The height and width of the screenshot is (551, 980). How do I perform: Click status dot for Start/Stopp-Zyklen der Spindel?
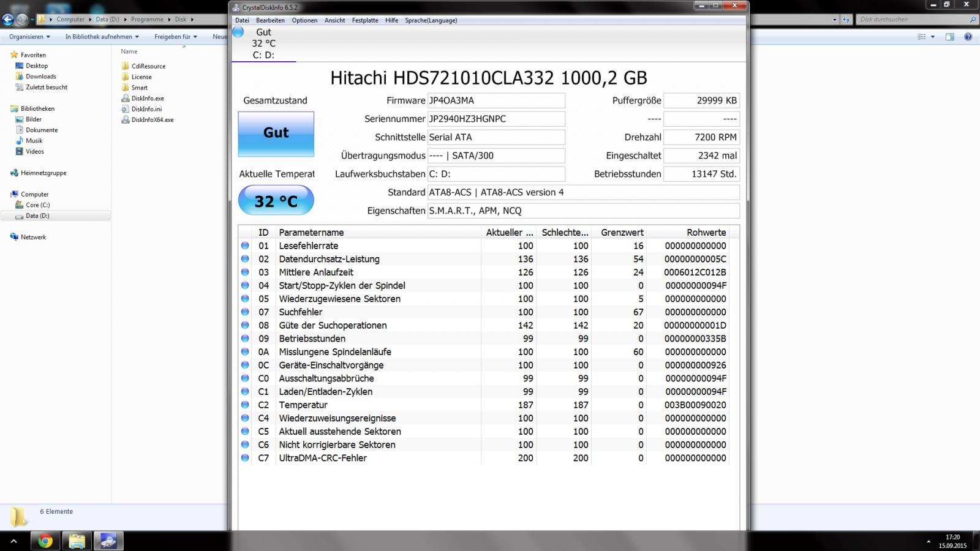(x=245, y=285)
